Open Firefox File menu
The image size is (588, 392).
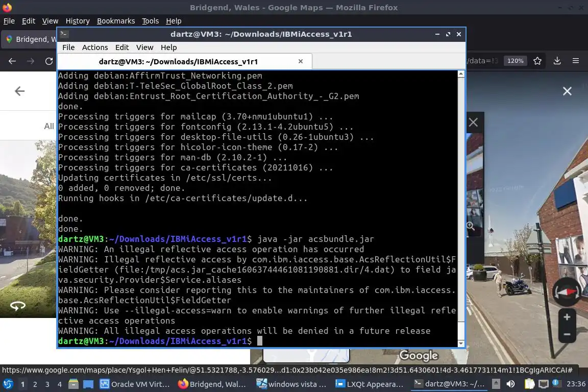tap(9, 21)
